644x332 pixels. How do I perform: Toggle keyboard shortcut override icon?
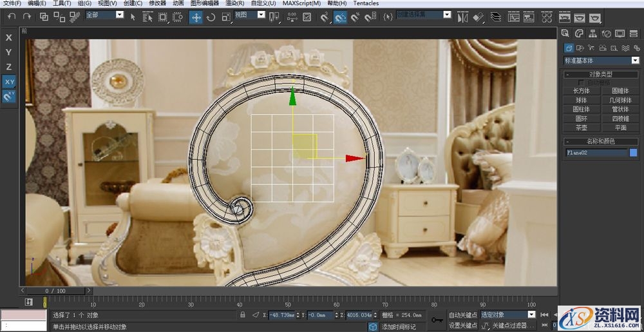[x=307, y=17]
